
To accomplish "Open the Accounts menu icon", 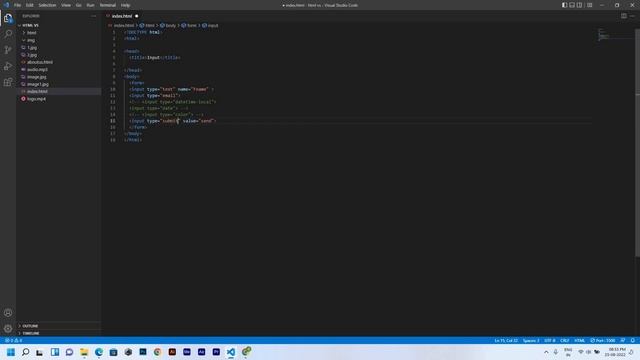I will pos(8,313).
